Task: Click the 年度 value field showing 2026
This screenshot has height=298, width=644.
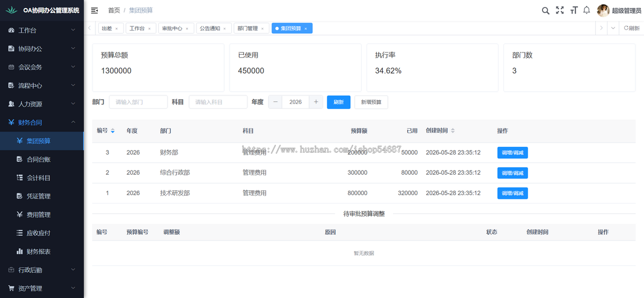Action: pyautogui.click(x=296, y=102)
